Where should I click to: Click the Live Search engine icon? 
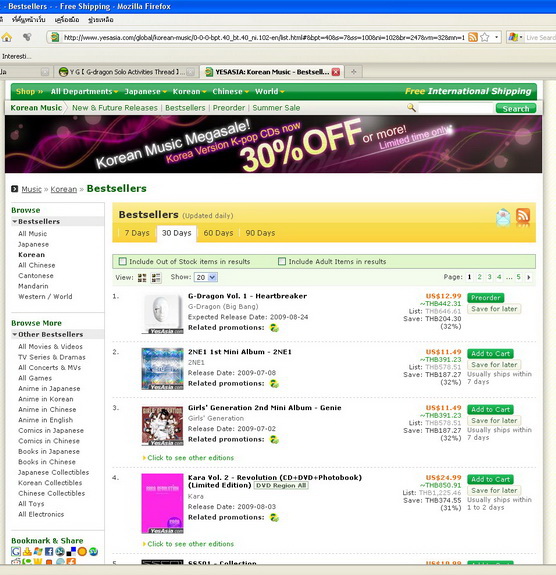tap(513, 37)
